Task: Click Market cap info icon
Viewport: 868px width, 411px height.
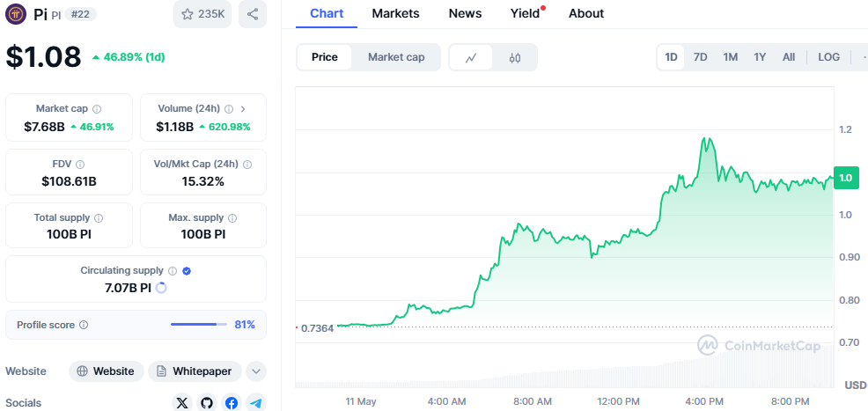Action: point(97,109)
